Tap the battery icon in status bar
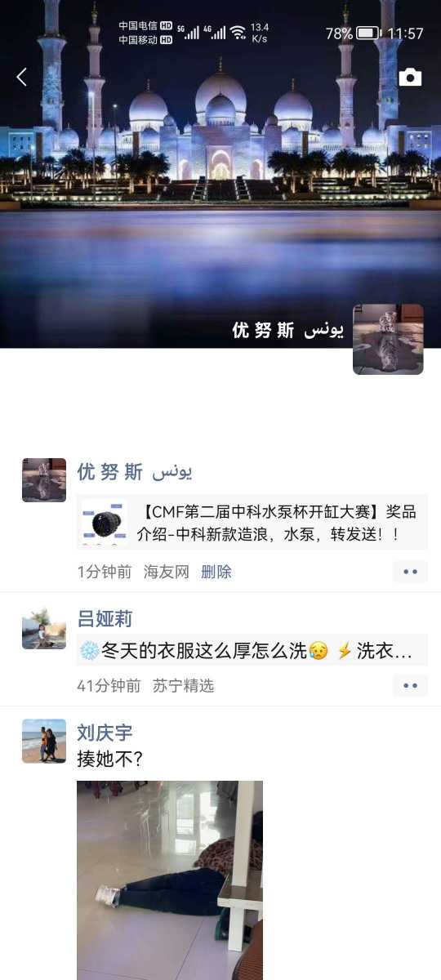Image resolution: width=441 pixels, height=980 pixels. (x=368, y=33)
